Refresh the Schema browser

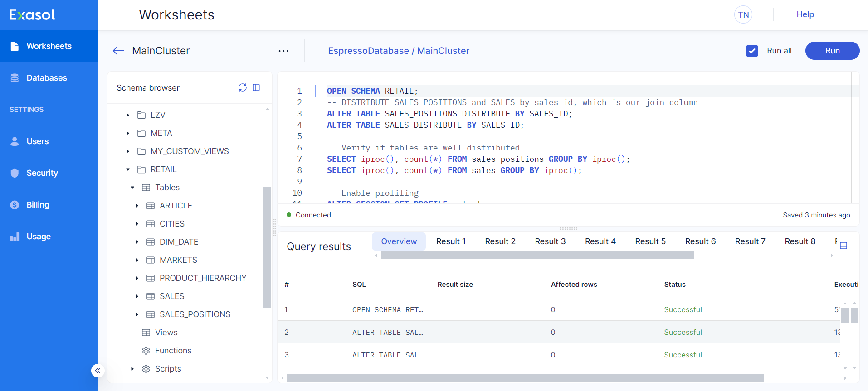(x=243, y=87)
